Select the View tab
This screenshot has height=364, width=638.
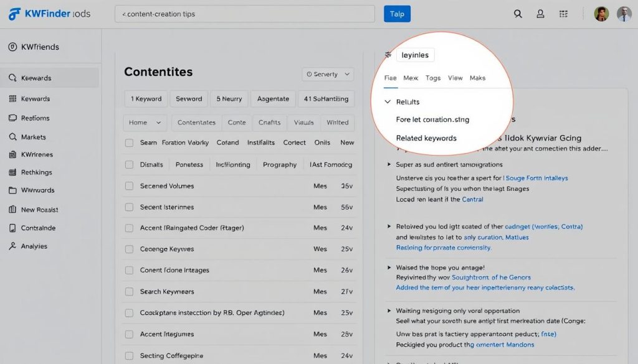click(455, 78)
